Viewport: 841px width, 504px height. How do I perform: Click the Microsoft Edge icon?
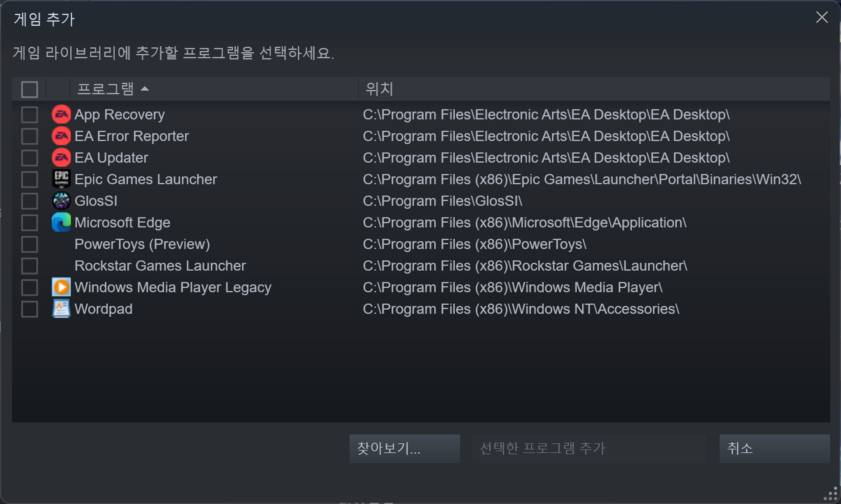coord(61,223)
